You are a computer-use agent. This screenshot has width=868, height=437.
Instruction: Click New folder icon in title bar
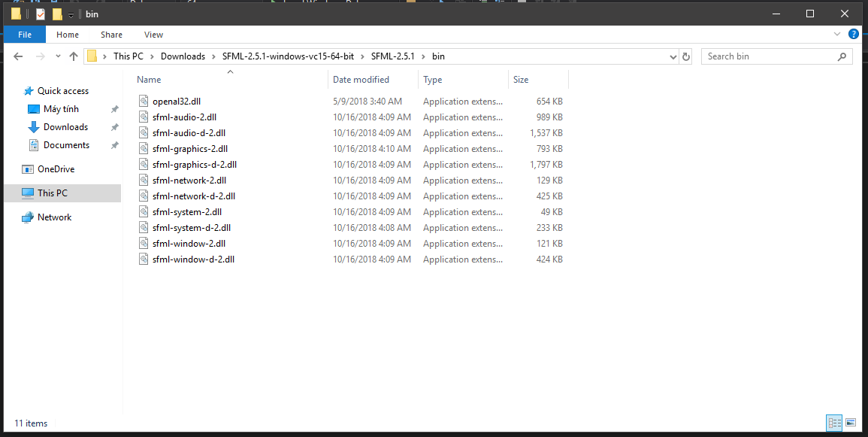tap(57, 14)
